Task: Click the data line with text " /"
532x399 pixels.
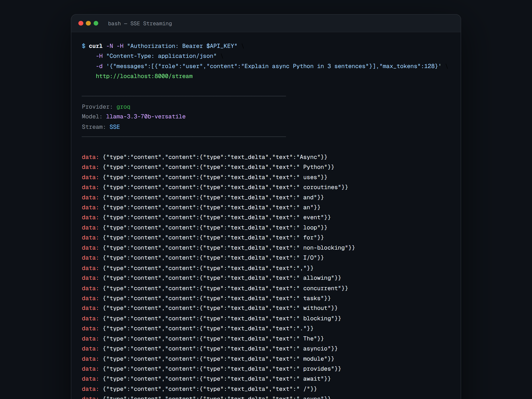Action: (x=199, y=389)
